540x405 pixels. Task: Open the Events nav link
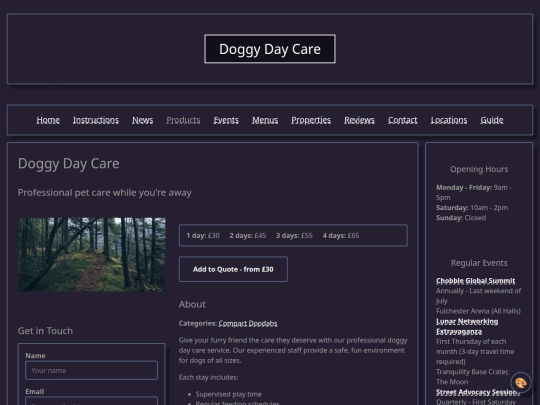pos(226,120)
